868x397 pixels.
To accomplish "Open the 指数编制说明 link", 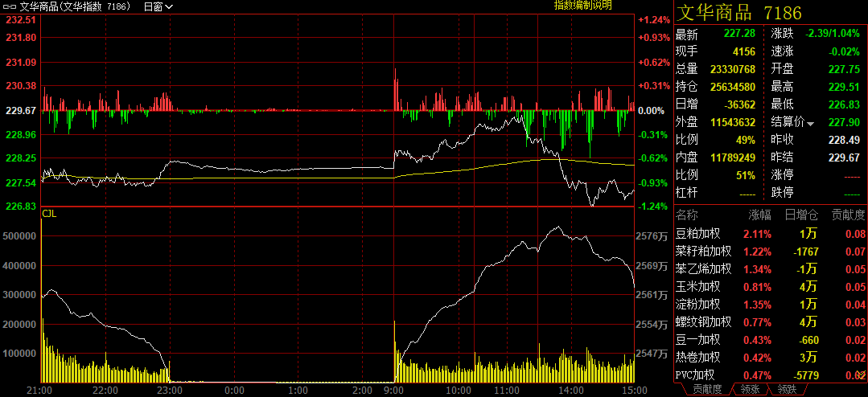I will (x=582, y=6).
